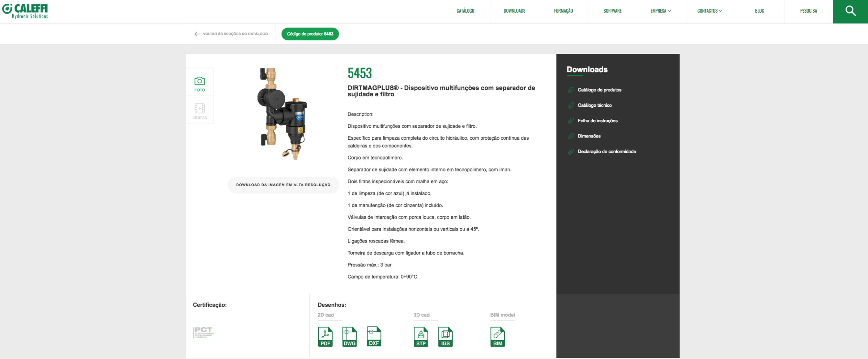Open the Folha de instruções link
The height and width of the screenshot is (359, 868).
click(x=597, y=121)
